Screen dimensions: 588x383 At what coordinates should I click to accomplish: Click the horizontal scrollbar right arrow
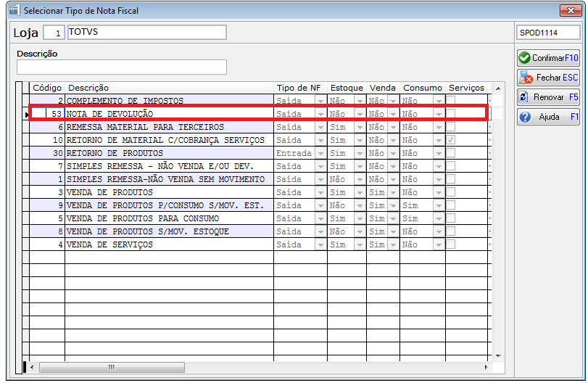point(486,367)
